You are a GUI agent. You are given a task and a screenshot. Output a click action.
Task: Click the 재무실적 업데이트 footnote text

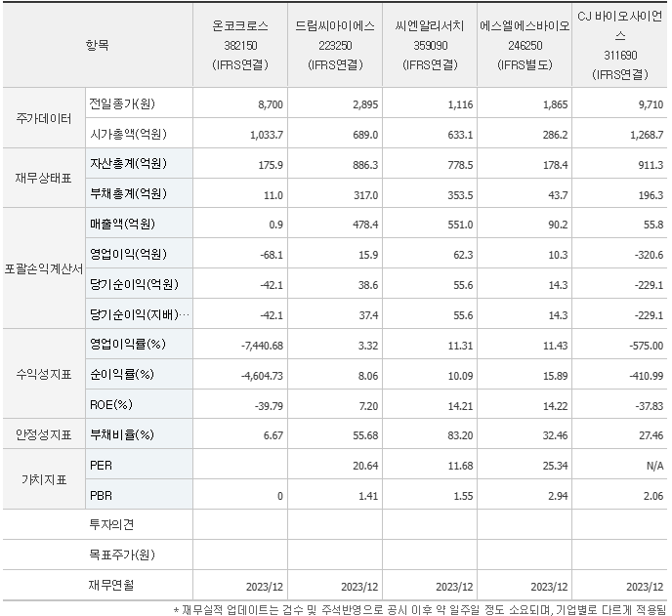[420, 609]
